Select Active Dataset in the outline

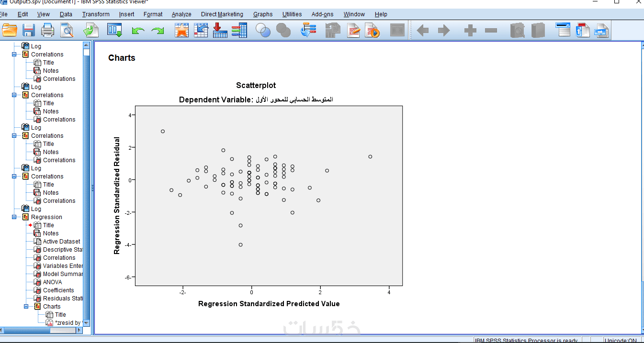62,242
